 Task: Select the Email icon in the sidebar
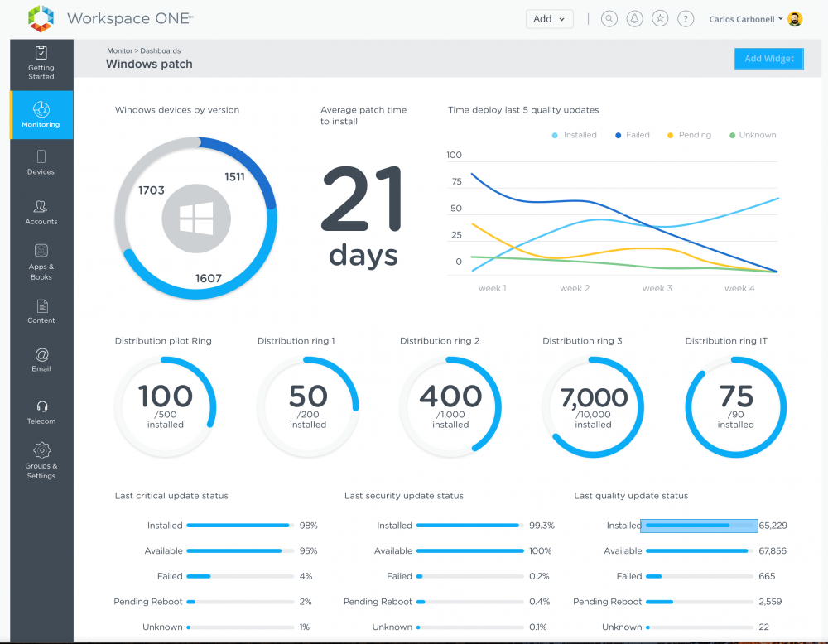point(41,359)
